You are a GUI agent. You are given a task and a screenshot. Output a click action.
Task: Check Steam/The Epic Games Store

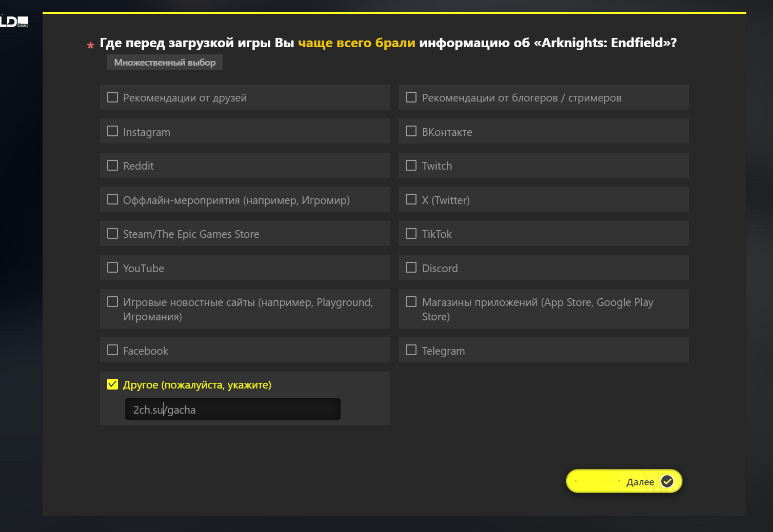(112, 234)
